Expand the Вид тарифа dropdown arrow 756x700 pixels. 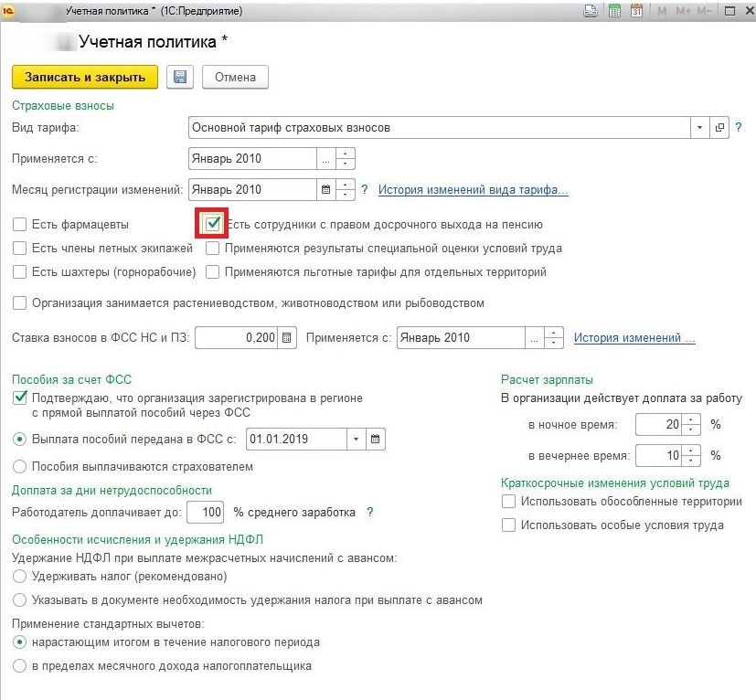699,128
